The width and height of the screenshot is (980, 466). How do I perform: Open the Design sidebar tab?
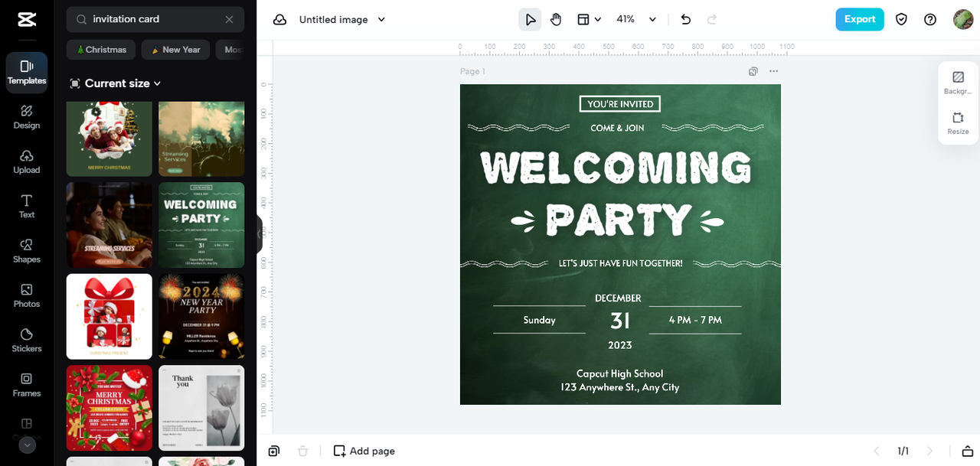click(x=27, y=117)
